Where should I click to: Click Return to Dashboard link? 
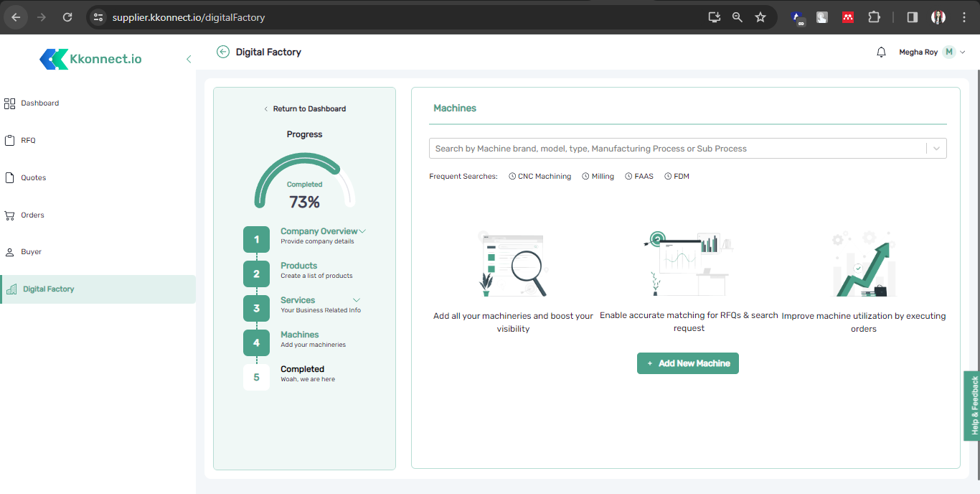click(x=305, y=109)
